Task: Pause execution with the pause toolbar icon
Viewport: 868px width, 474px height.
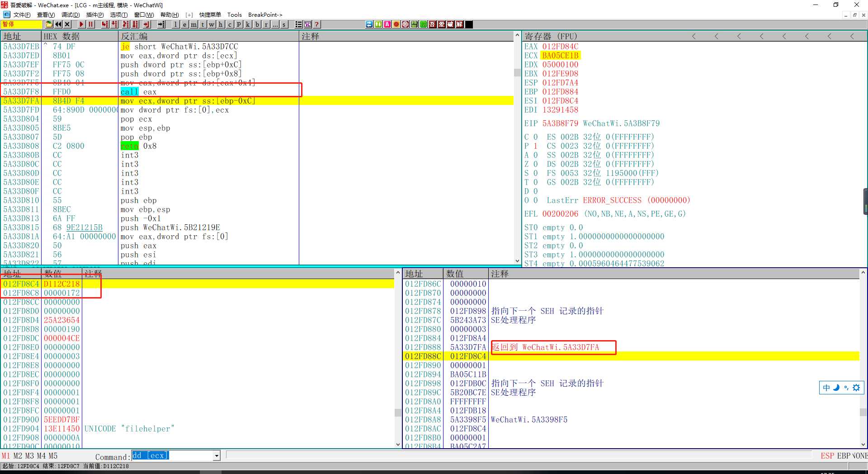Action: 91,24
